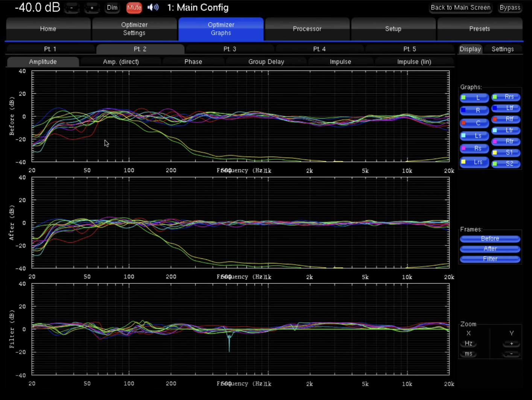Toggle the Mute button
Viewport: 532px width, 400px height.
point(134,8)
